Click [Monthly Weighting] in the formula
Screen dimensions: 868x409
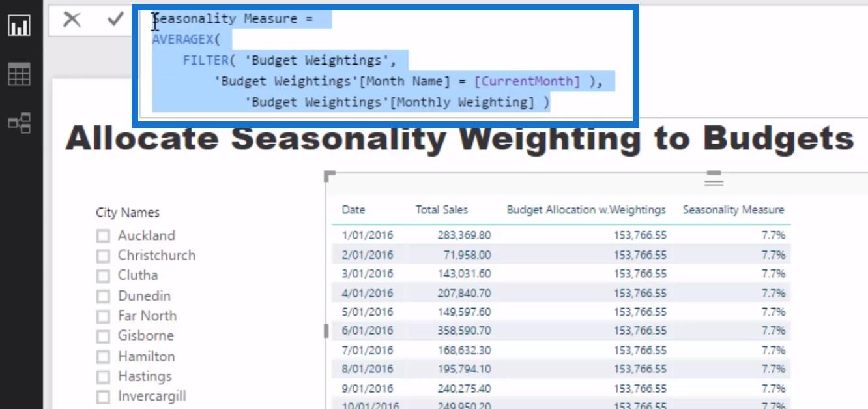pos(462,102)
